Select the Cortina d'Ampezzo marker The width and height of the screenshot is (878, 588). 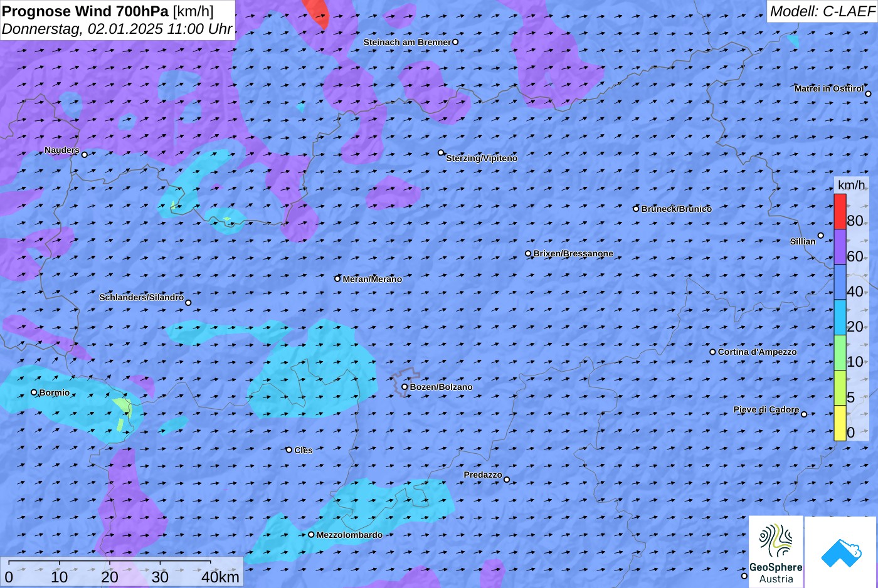coord(712,352)
